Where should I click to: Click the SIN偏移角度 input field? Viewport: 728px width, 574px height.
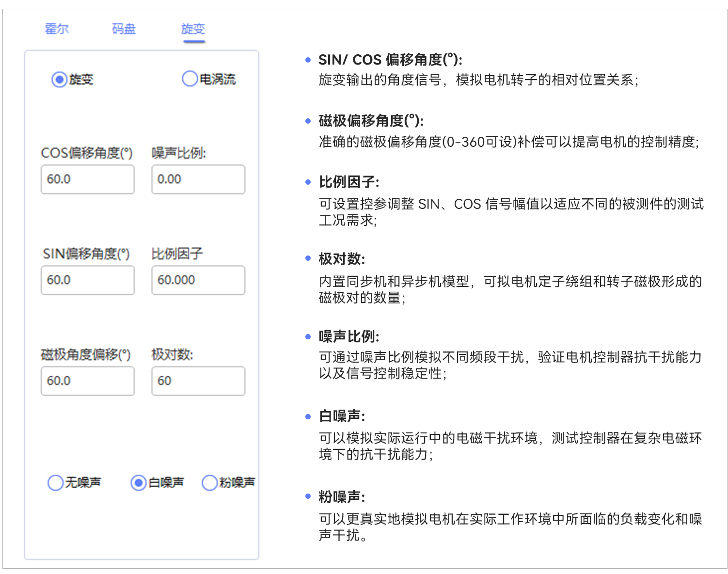point(88,280)
